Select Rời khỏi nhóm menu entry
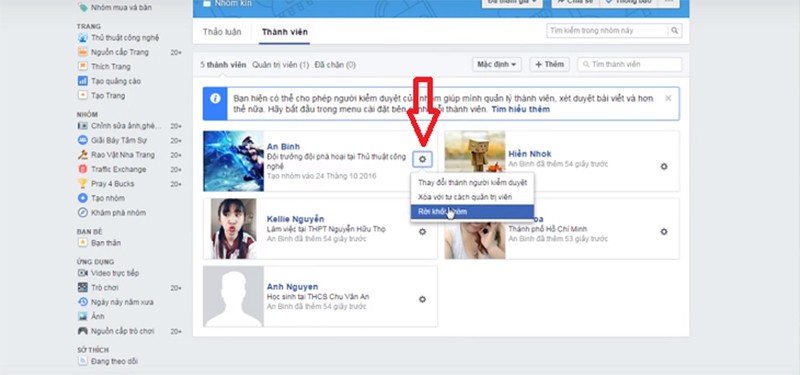Image resolution: width=800 pixels, height=375 pixels. click(472, 211)
